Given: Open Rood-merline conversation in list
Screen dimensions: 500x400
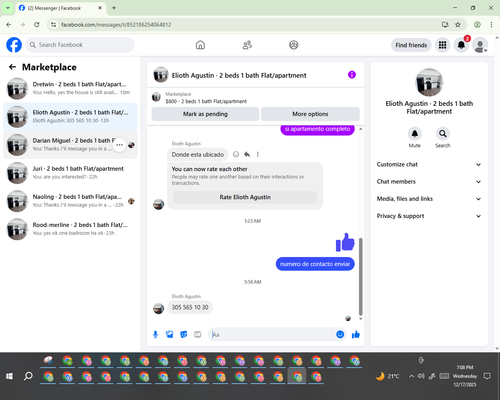Looking at the screenshot, I should click(70, 229).
